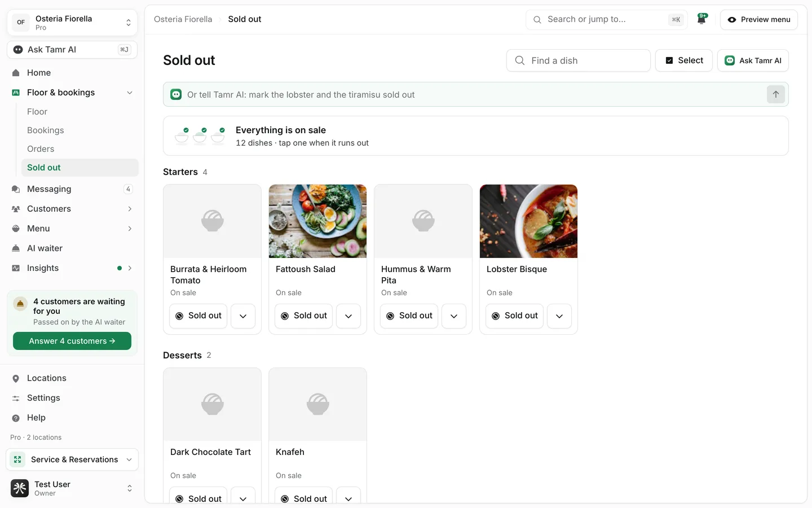Click the Menu bowl icon in sidebar
812x508 pixels.
[x=16, y=229]
